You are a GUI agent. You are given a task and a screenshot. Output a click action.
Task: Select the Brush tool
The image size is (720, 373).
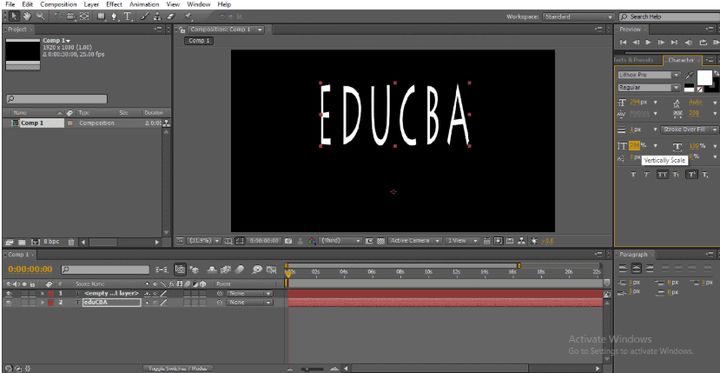[144, 17]
